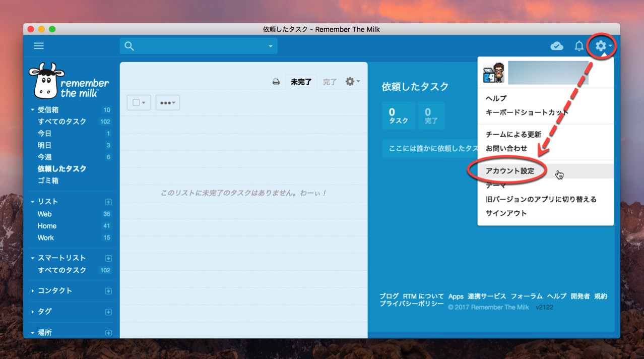The image size is (644, 359).
Task: Add a new location with 場所 plus
Action: pos(108,333)
